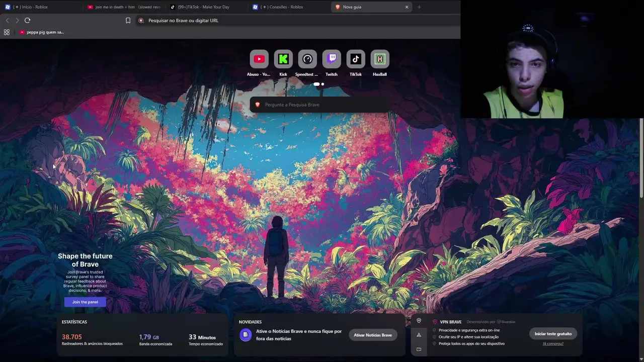Viewport: 644px width, 362px height.
Task: Open the Já comprou? link
Action: coord(553,344)
